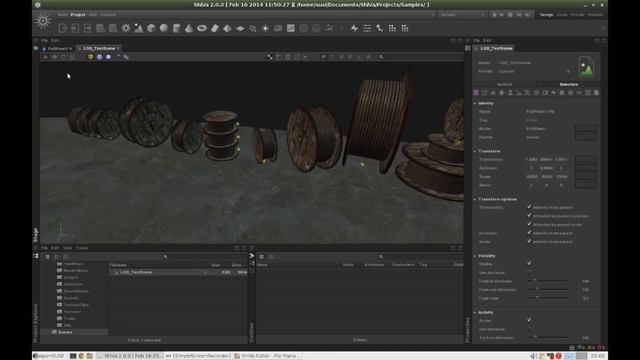Collapse the Identity section
The height and width of the screenshot is (360, 640).
[475, 103]
